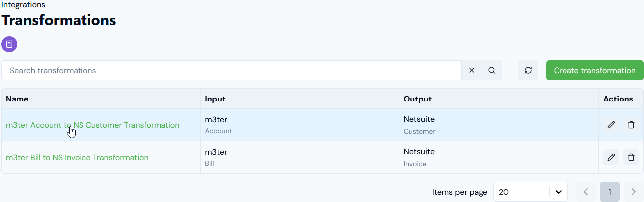Go to next page arrow
644x202 pixels.
tap(633, 192)
